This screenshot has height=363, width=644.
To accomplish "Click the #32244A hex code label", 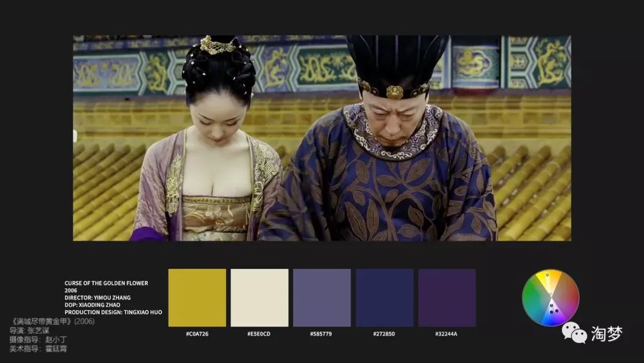I will (x=447, y=334).
